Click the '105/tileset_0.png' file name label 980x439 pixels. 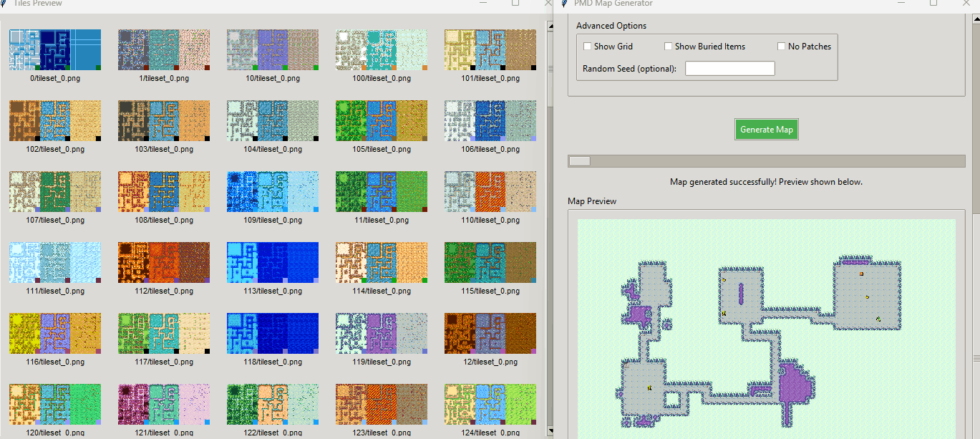tap(382, 150)
